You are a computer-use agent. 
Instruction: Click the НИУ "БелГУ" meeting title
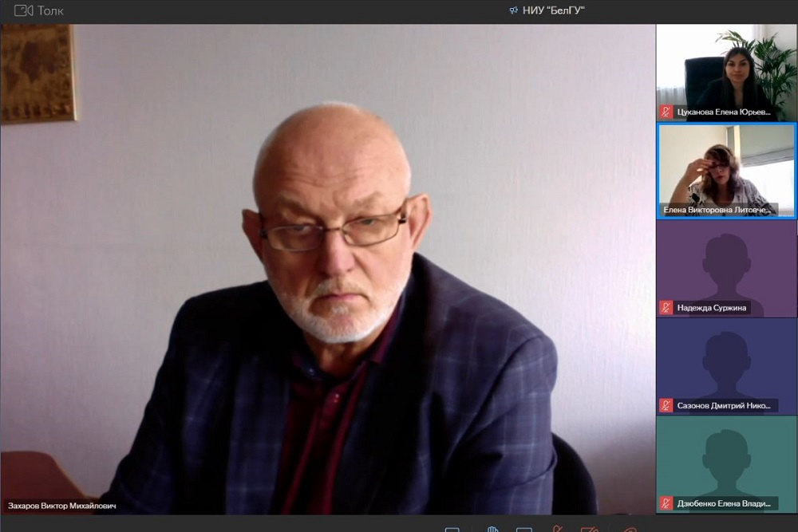click(x=553, y=10)
